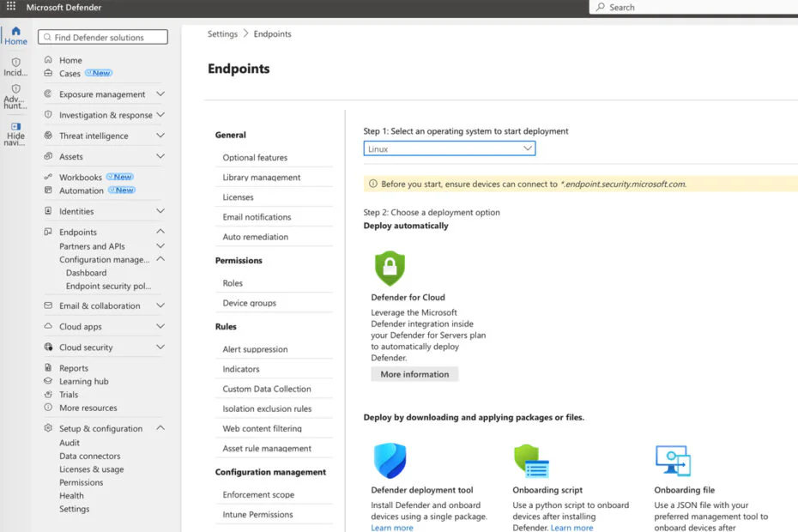Open Audit under Setup & configuration

click(70, 443)
